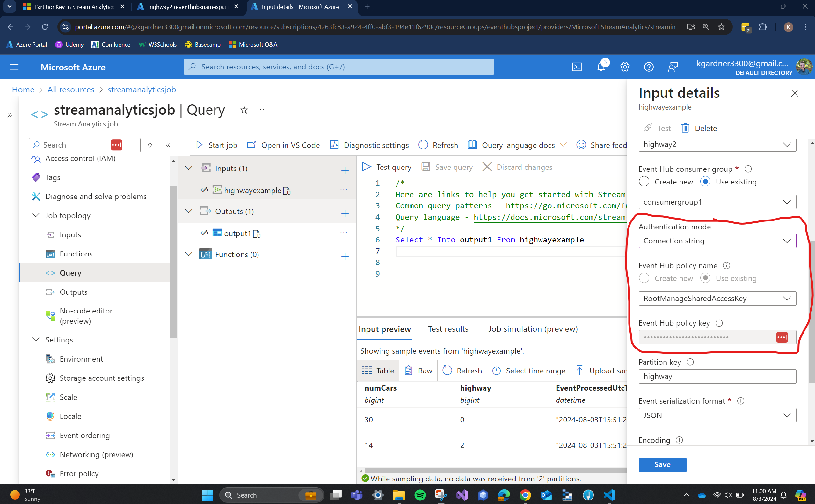Image resolution: width=815 pixels, height=504 pixels.
Task: Click Open in VS Code
Action: click(x=283, y=145)
